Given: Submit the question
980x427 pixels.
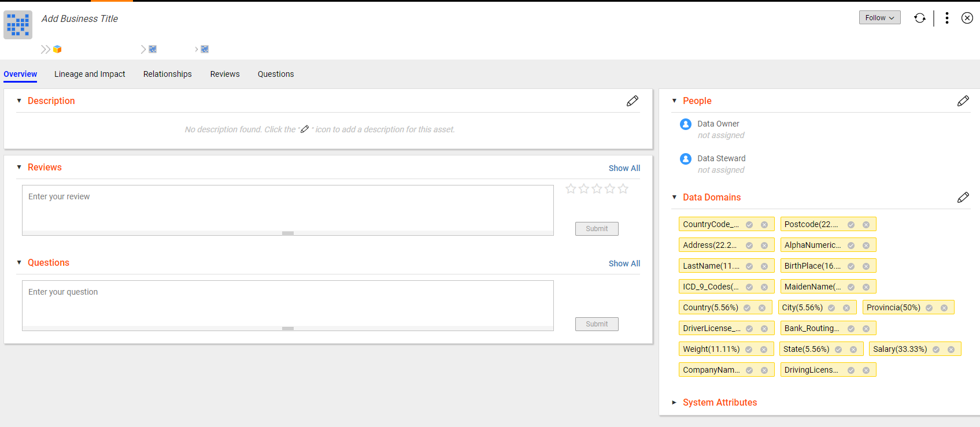Looking at the screenshot, I should [x=597, y=324].
